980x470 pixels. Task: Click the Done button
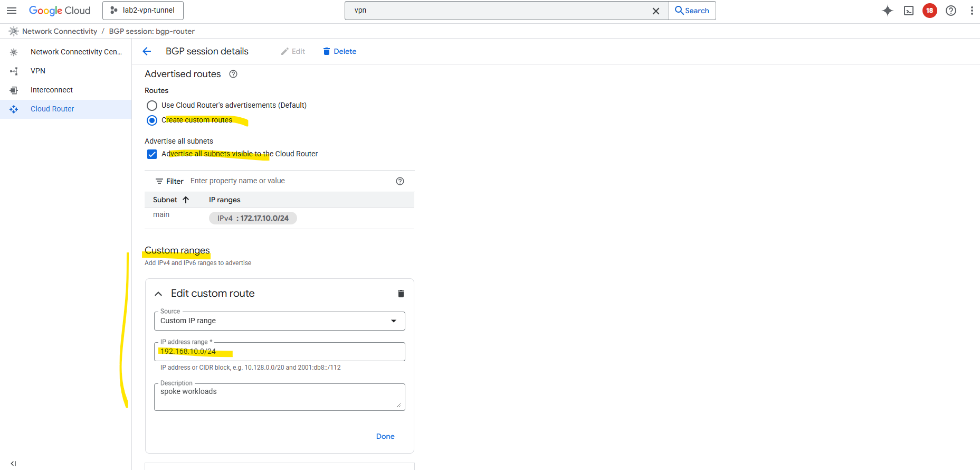385,436
